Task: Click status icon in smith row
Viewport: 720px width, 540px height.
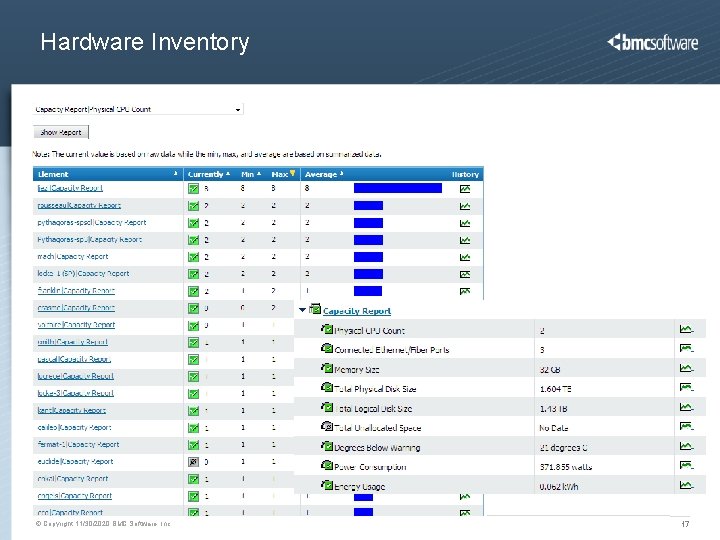Action: click(x=194, y=343)
